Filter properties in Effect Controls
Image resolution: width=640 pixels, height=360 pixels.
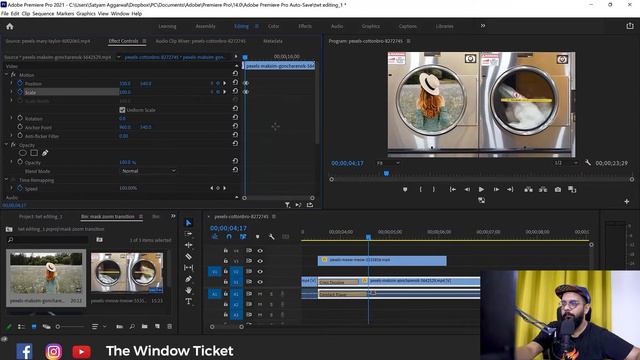tap(287, 205)
